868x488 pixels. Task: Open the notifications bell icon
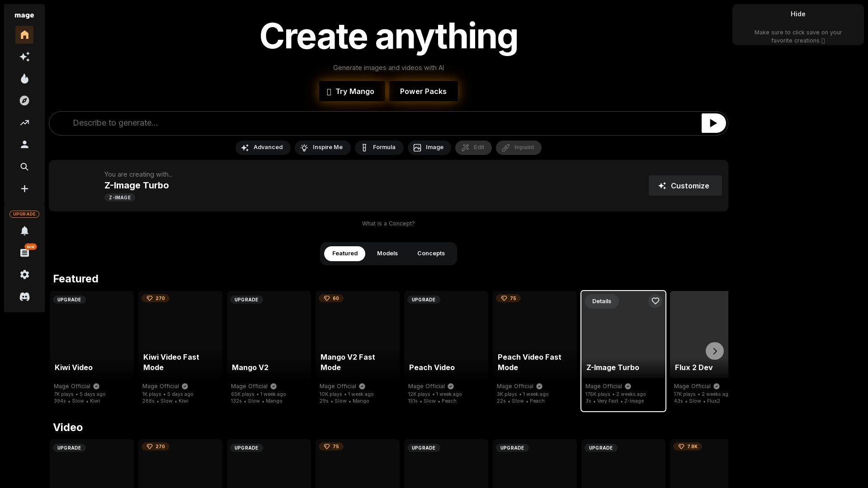tap(24, 231)
